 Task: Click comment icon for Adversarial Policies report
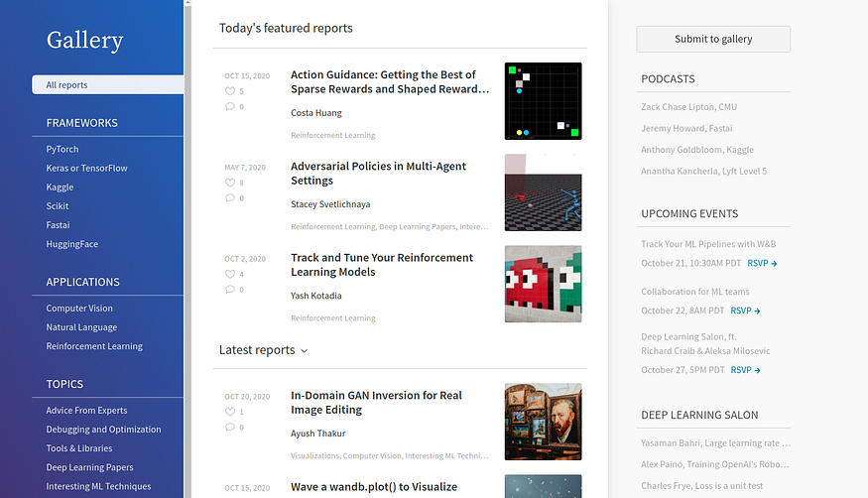coord(230,197)
